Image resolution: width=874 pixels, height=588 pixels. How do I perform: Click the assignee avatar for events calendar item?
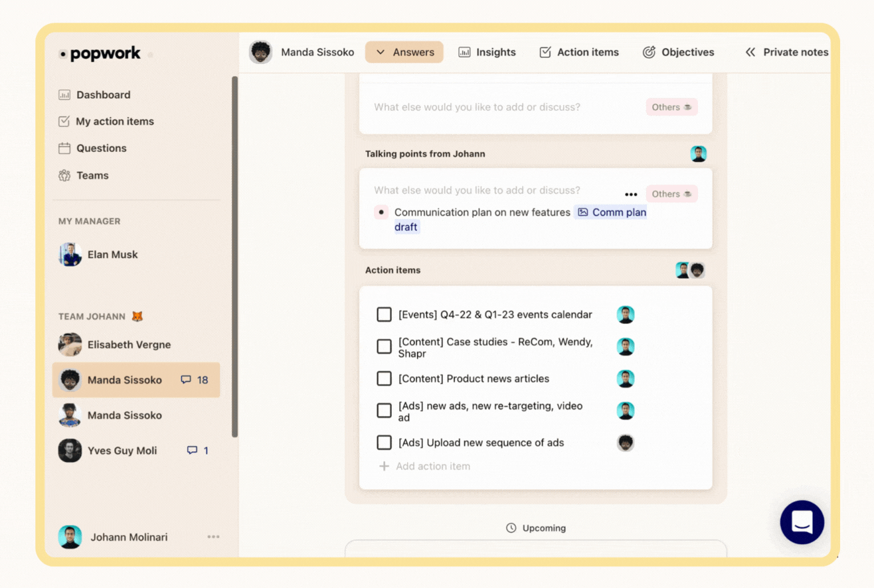click(626, 315)
